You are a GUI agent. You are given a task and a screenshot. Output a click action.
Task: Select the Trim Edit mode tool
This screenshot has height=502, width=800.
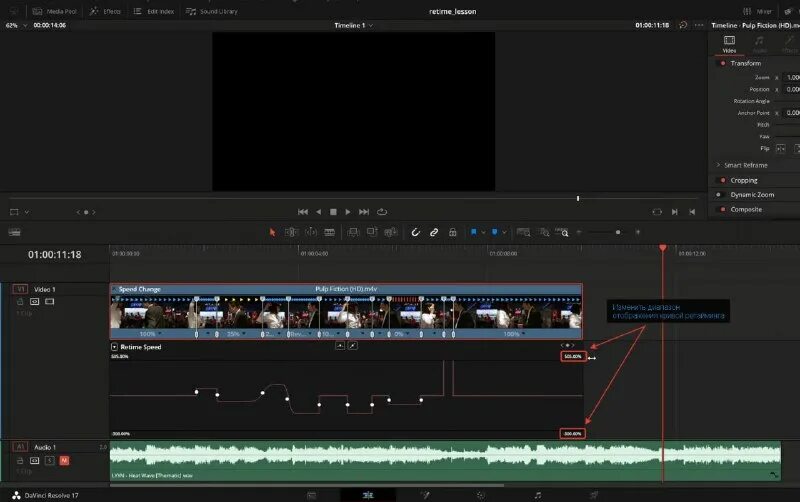[291, 232]
